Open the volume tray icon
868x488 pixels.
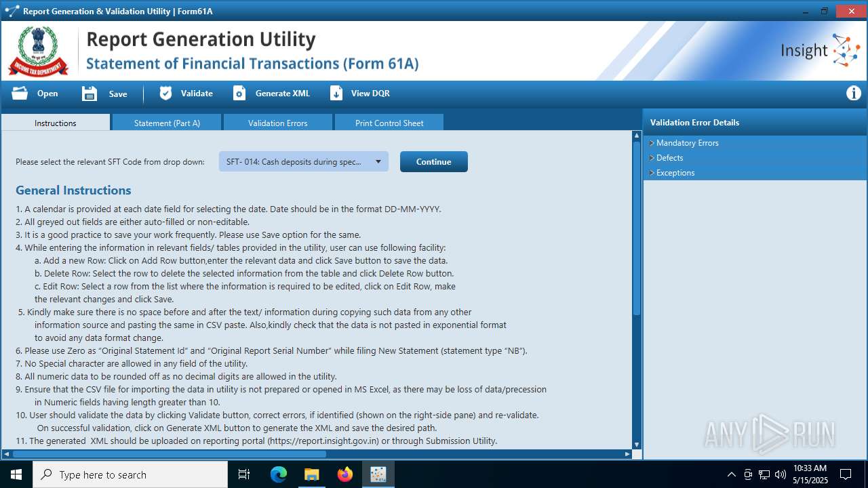point(781,474)
